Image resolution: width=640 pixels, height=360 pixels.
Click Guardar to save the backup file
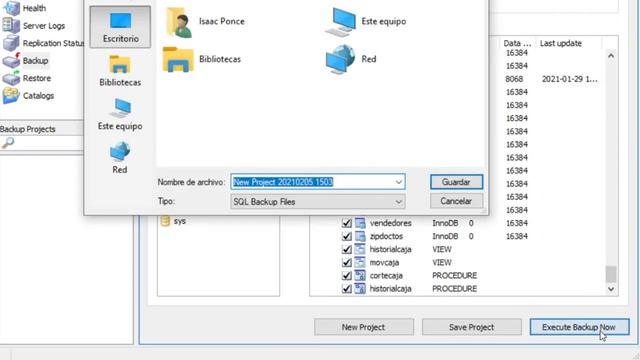point(456,182)
